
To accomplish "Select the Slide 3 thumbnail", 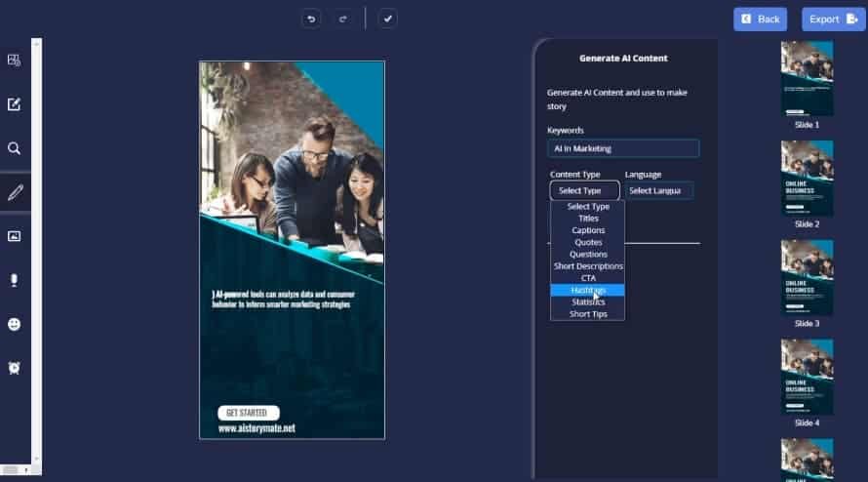I will (808, 277).
